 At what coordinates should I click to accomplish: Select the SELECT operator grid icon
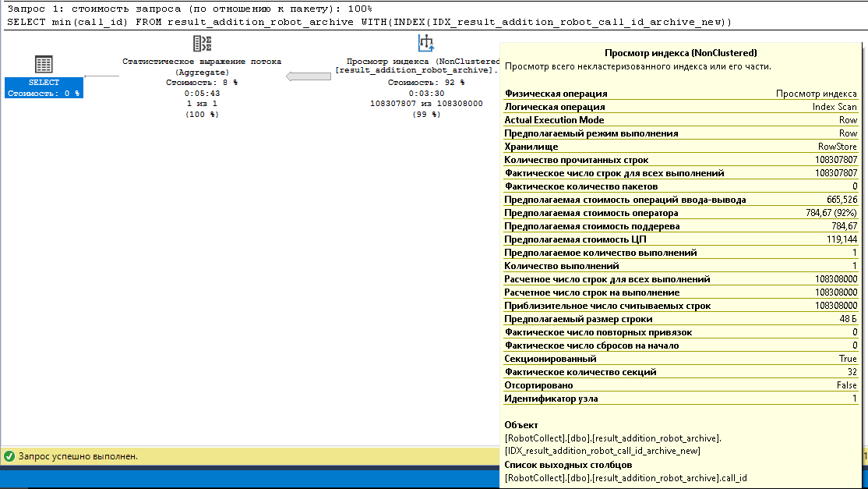pyautogui.click(x=44, y=65)
